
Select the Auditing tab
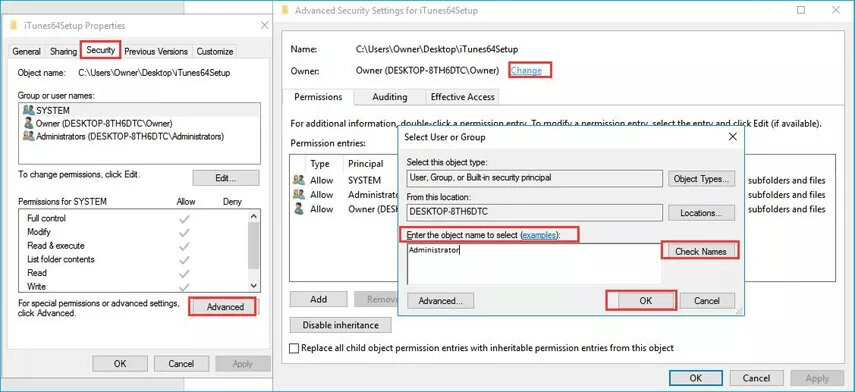tap(389, 97)
